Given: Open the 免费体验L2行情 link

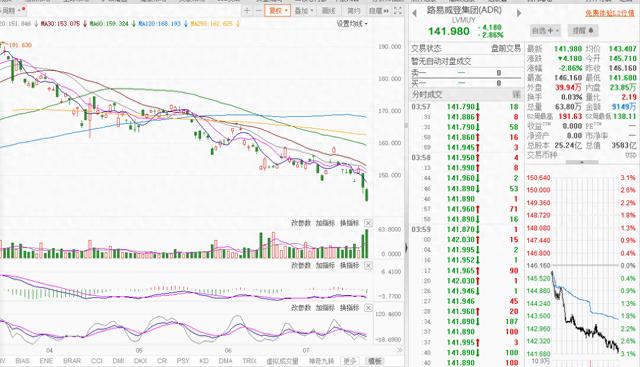Looking at the screenshot, I should click(x=610, y=13).
